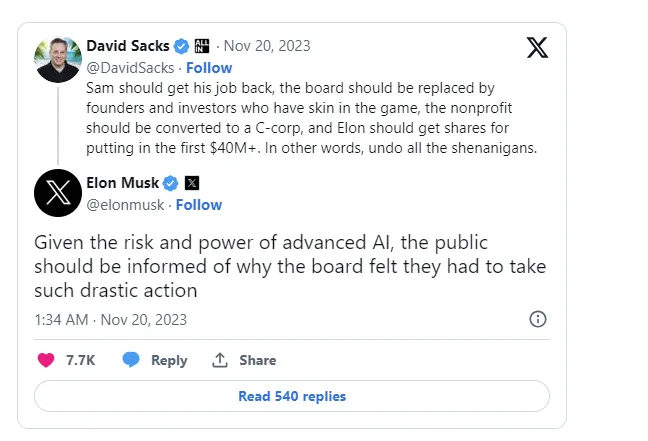The height and width of the screenshot is (441, 648).
Task: Click the Reply speech bubble icon
Action: coord(131,360)
